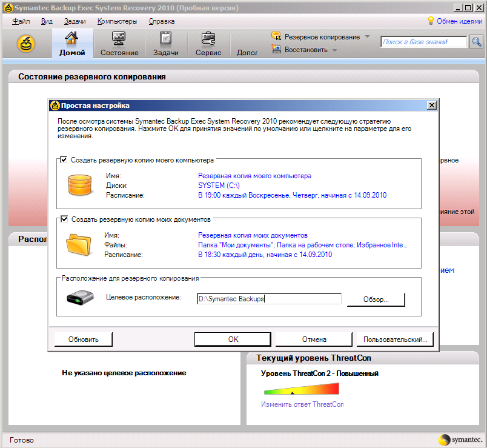Close the Простая настройка dialog
The width and height of the screenshot is (487, 448).
tap(432, 105)
